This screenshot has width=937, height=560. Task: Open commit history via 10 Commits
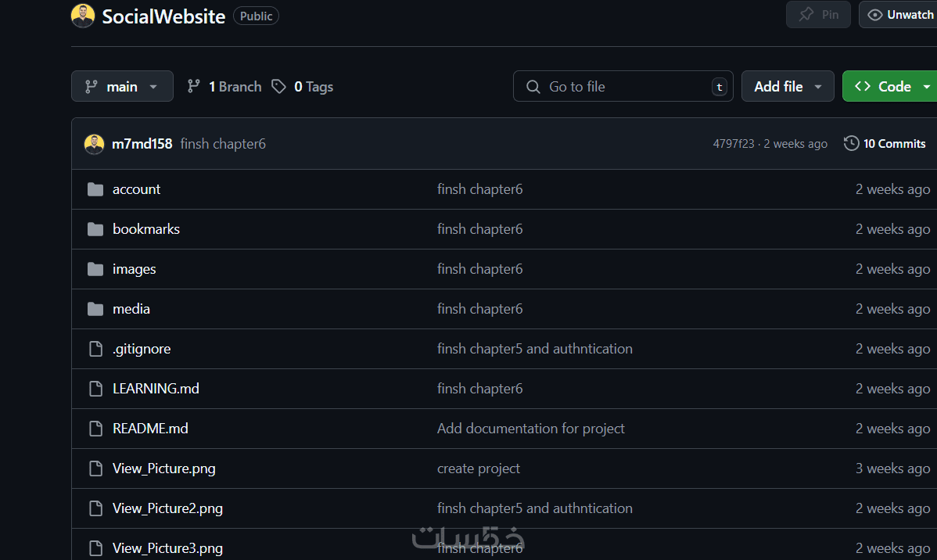point(885,144)
